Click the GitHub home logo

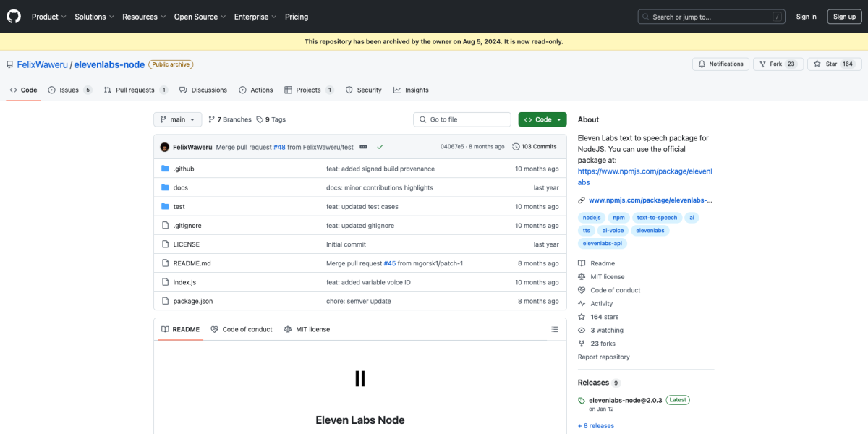(x=13, y=16)
